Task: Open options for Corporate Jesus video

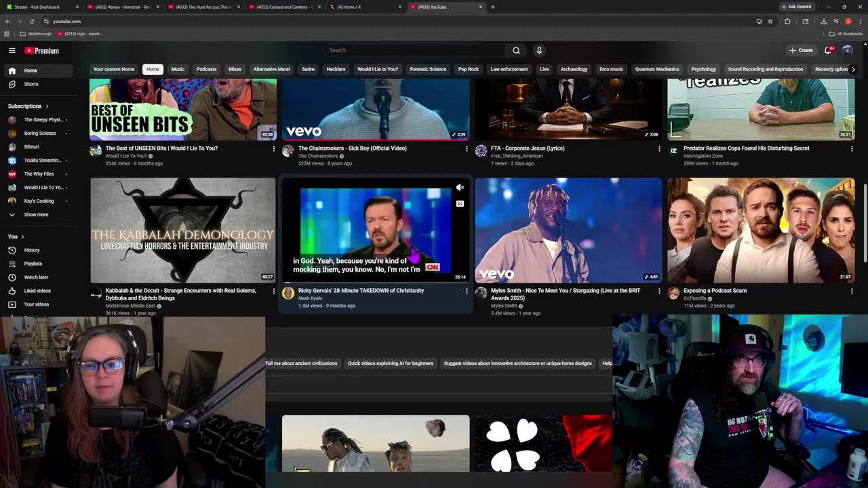Action: [x=659, y=148]
